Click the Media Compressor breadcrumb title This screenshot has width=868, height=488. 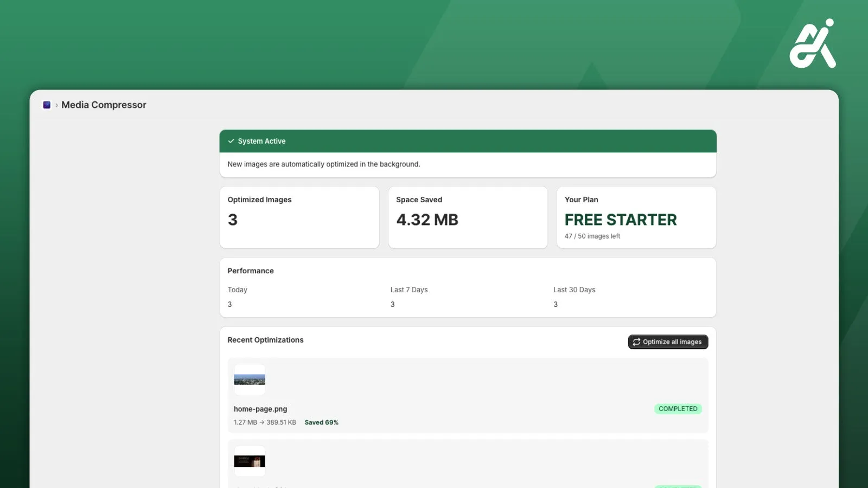pos(104,105)
